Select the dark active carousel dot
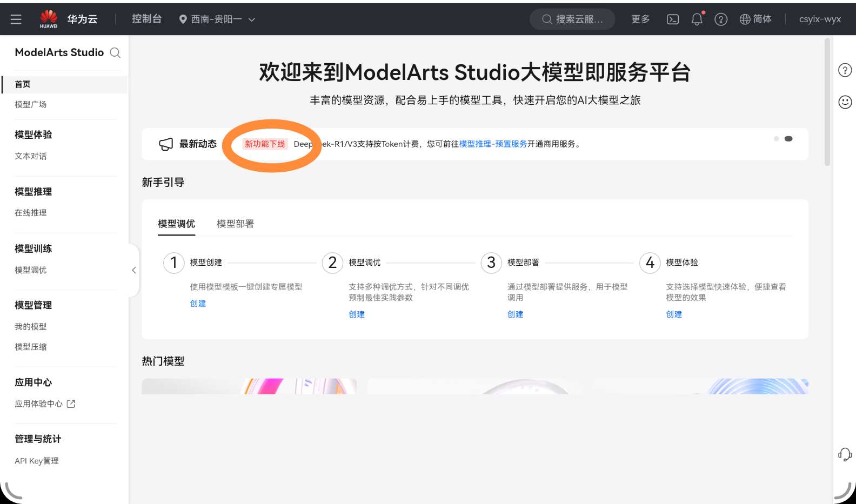Screen dimensions: 856x504 pos(788,139)
